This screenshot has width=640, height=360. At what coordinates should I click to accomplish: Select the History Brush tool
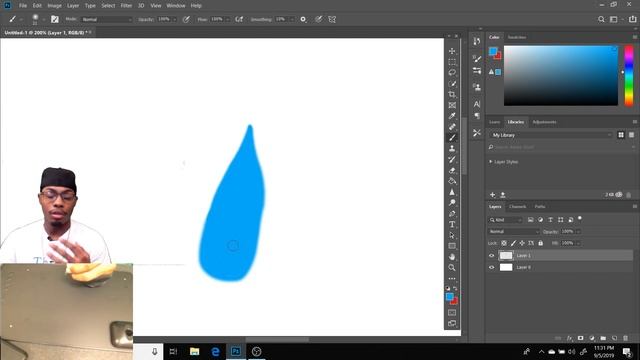tap(452, 159)
